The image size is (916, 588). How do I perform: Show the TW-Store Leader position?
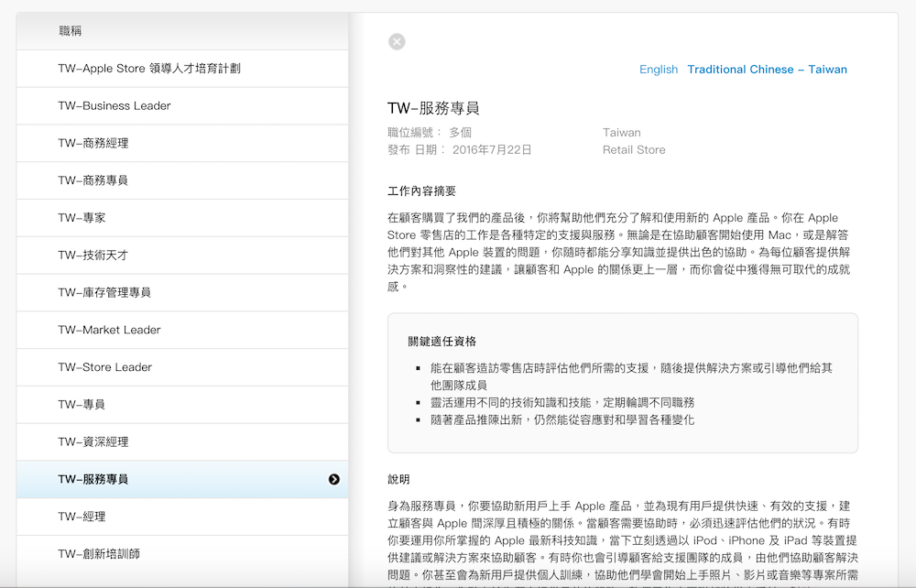click(x=105, y=367)
